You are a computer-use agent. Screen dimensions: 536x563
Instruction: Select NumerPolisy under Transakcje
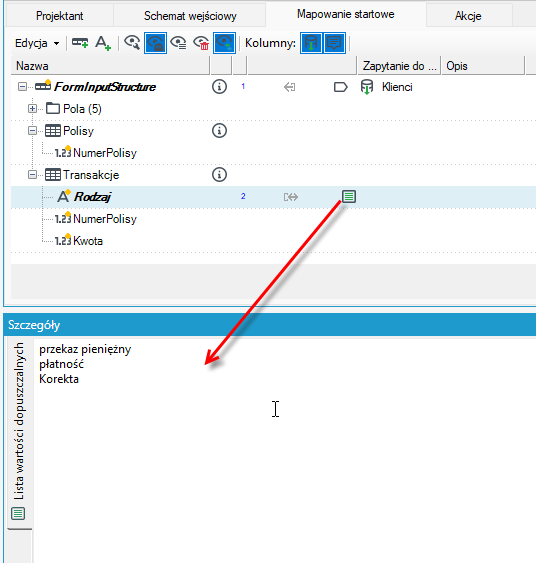pos(105,219)
